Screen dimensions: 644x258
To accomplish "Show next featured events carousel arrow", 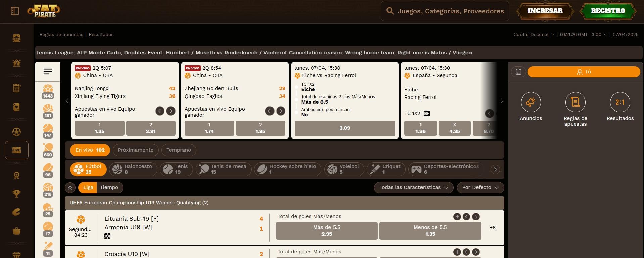I will click(x=502, y=101).
